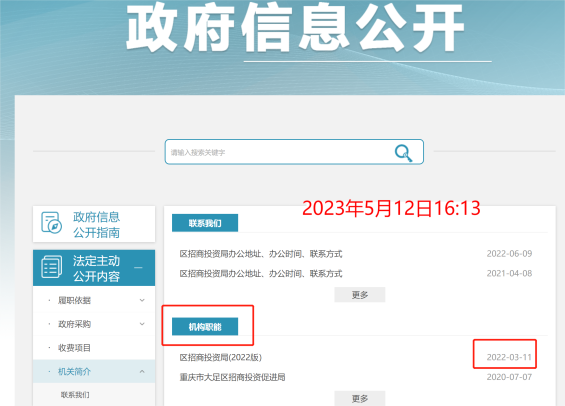Open the 重庆市大足区招商投资促进局 link
Screen dimensions: 565x406
(x=232, y=377)
